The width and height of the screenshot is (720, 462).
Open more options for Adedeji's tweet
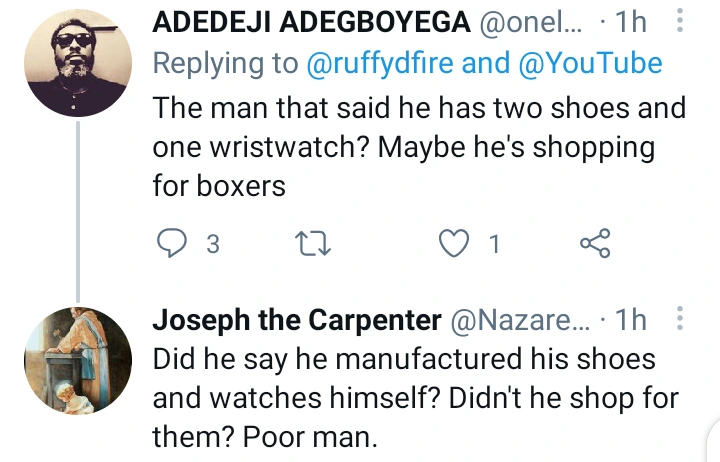tap(680, 21)
